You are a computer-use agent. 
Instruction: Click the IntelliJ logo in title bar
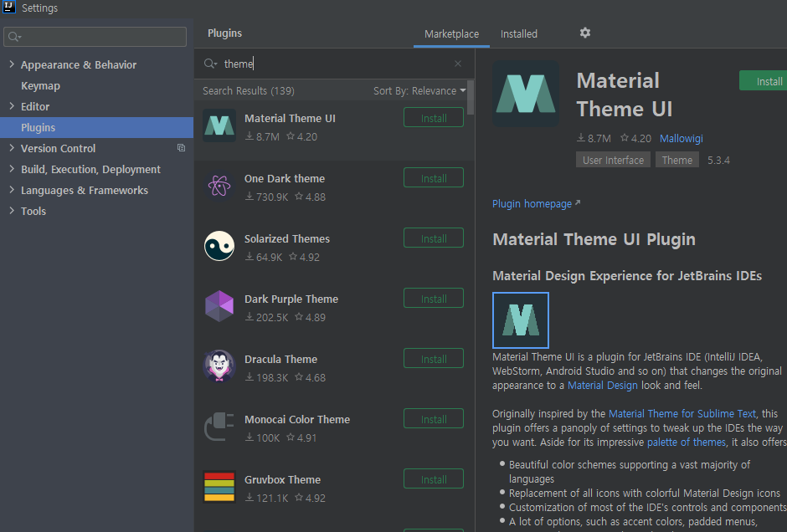point(9,7)
